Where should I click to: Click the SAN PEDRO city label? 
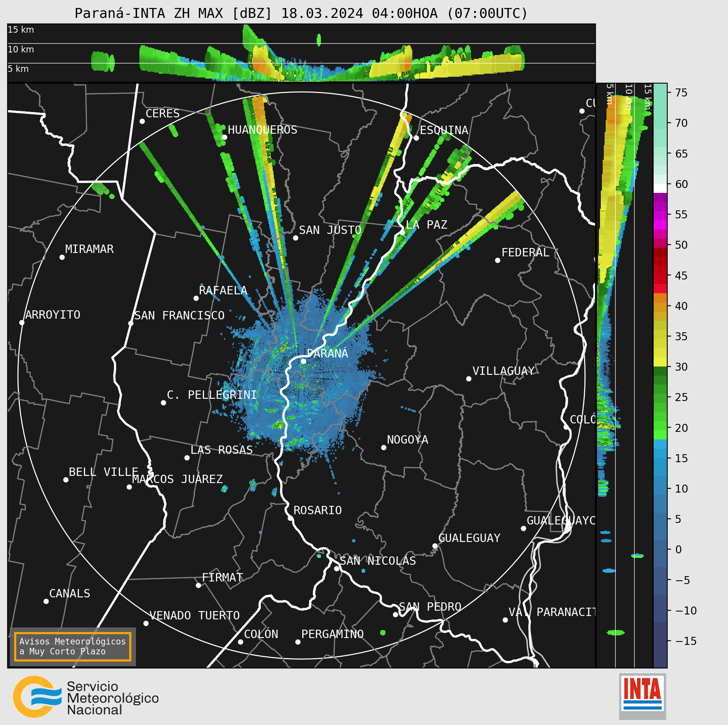pos(430,607)
